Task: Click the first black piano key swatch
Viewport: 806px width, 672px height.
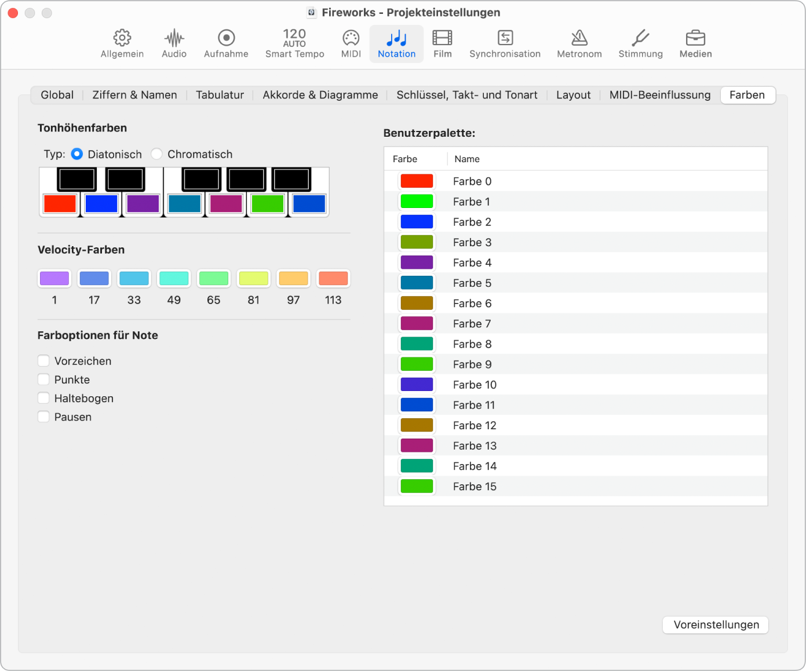Action: tap(76, 179)
